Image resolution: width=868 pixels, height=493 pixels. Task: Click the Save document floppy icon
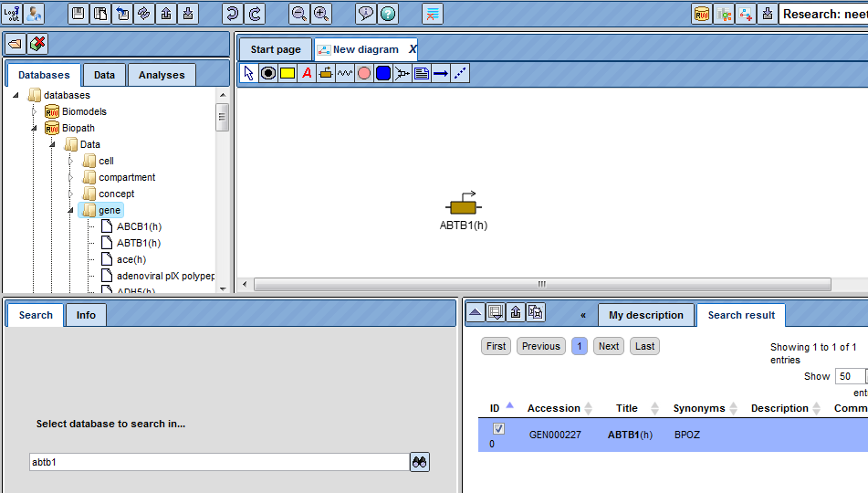click(x=78, y=14)
